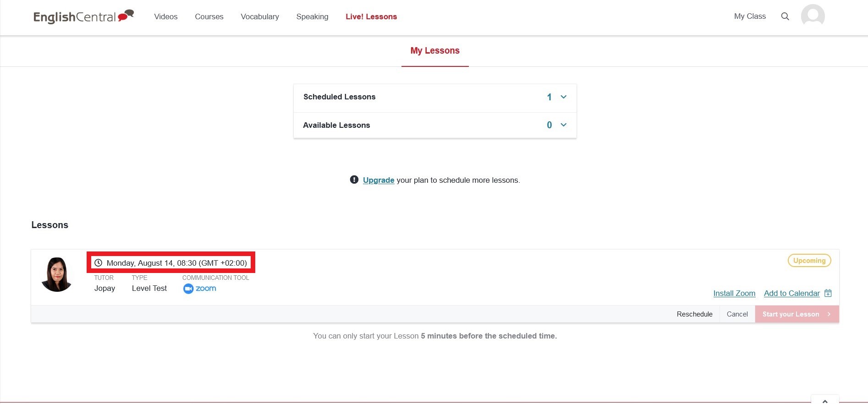Open the Vocabulary section
Viewport: 868px width, 404px height.
tap(260, 16)
